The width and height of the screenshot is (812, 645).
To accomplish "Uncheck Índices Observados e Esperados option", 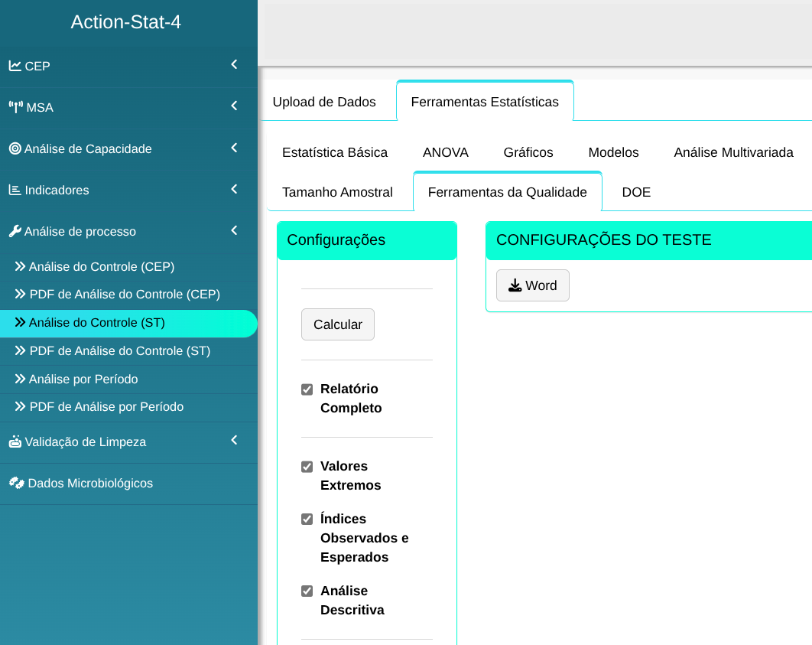I will [x=307, y=520].
